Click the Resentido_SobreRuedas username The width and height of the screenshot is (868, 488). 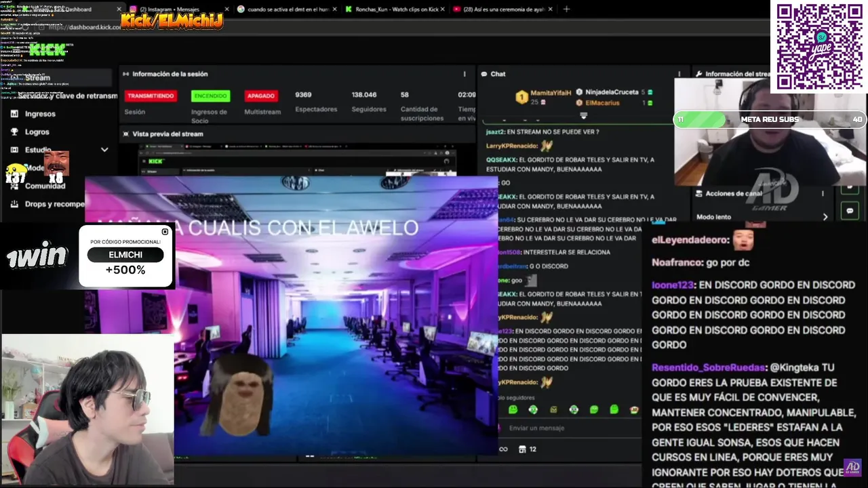(x=709, y=367)
